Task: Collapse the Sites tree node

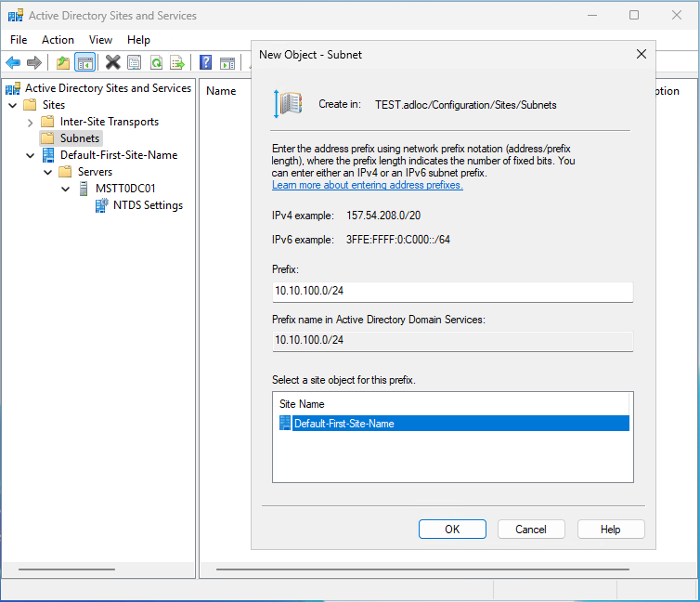Action: click(x=13, y=105)
